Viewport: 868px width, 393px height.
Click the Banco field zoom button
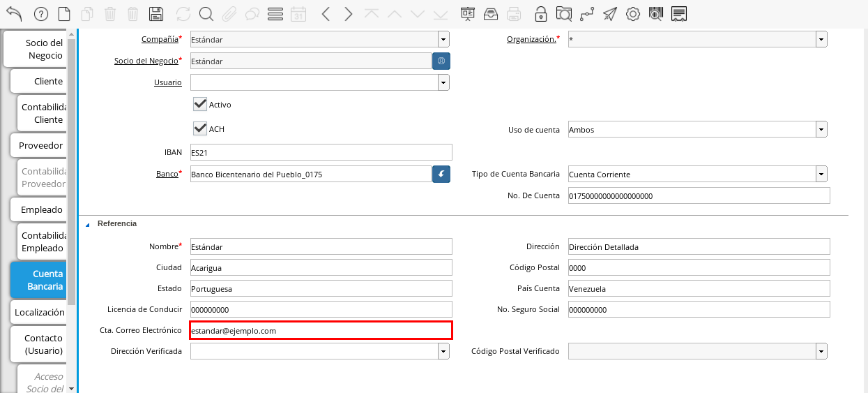441,174
